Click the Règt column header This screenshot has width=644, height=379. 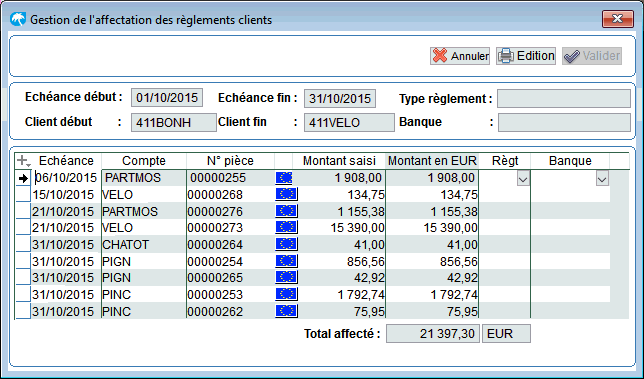coord(505,161)
